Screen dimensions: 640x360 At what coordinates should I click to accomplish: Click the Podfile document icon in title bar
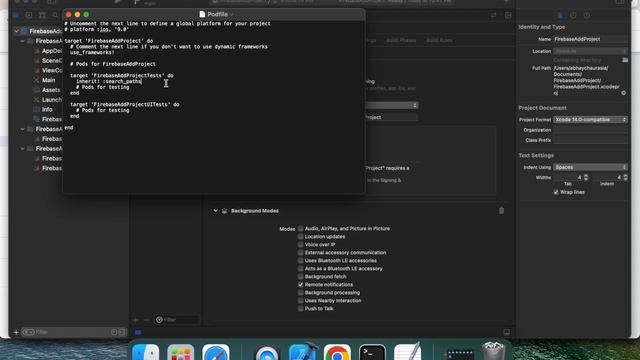pos(202,14)
